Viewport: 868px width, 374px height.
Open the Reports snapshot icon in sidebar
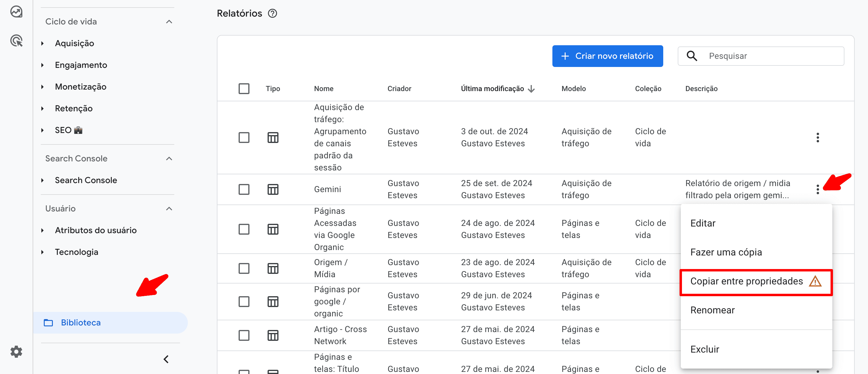(x=16, y=11)
